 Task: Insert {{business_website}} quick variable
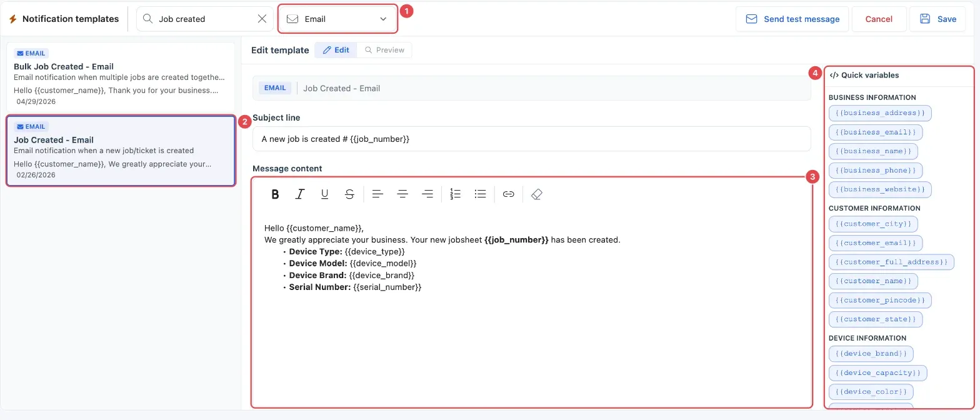[880, 189]
